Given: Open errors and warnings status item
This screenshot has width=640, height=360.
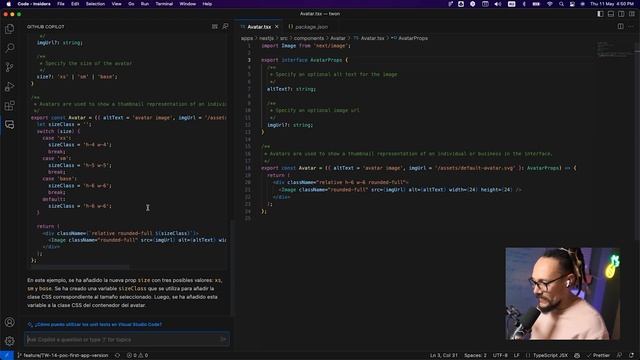Looking at the screenshot, I should [137, 356].
